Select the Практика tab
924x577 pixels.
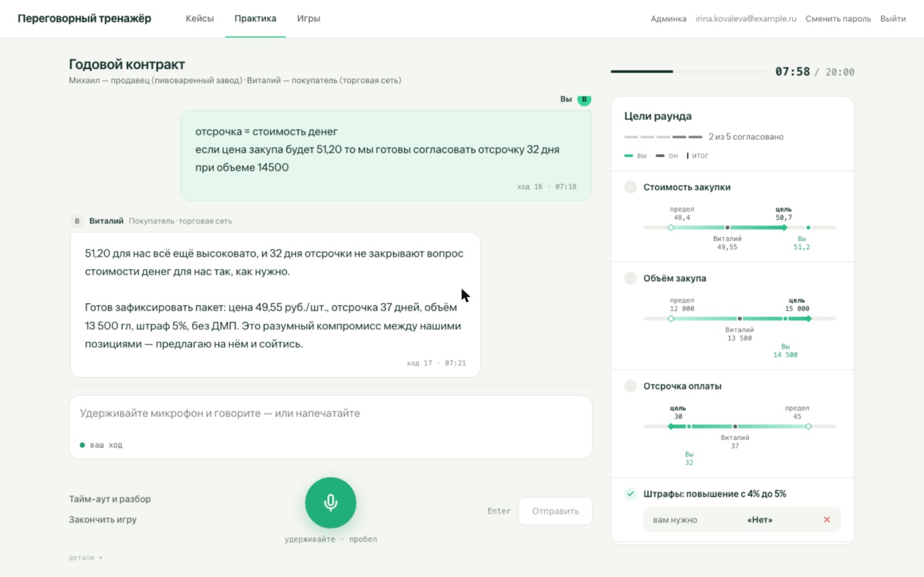[x=255, y=19]
